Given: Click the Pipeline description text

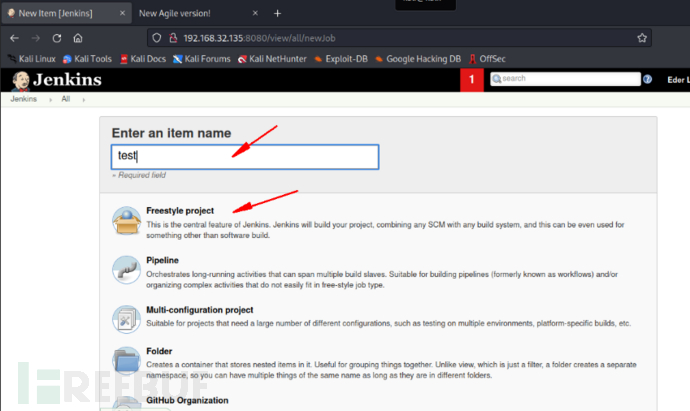Looking at the screenshot, I should point(382,279).
